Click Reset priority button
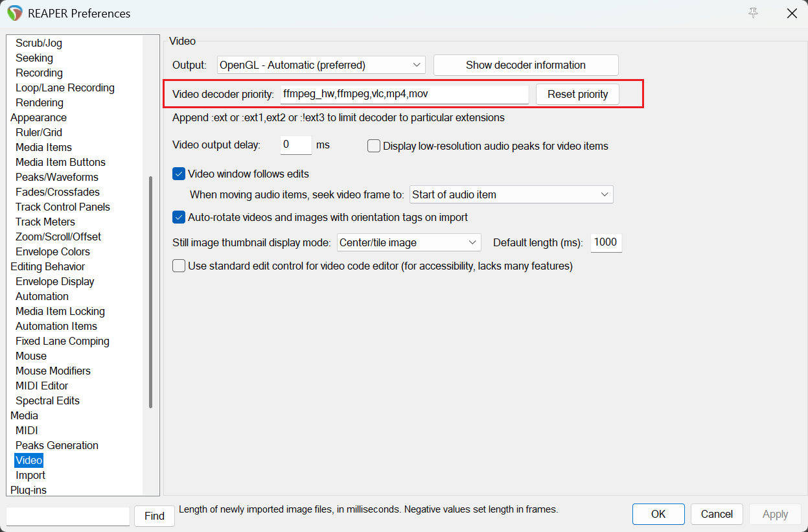The width and height of the screenshot is (808, 532). tap(577, 94)
